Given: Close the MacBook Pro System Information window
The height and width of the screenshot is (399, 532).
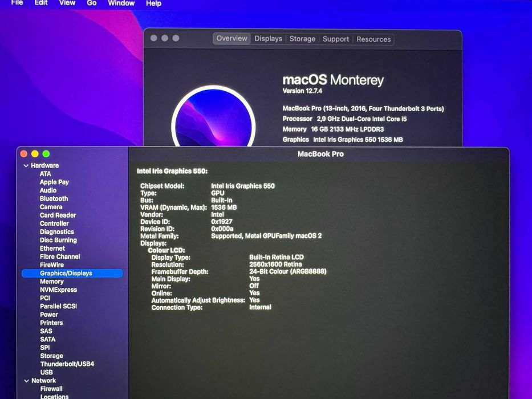Looking at the screenshot, I should coord(24,154).
